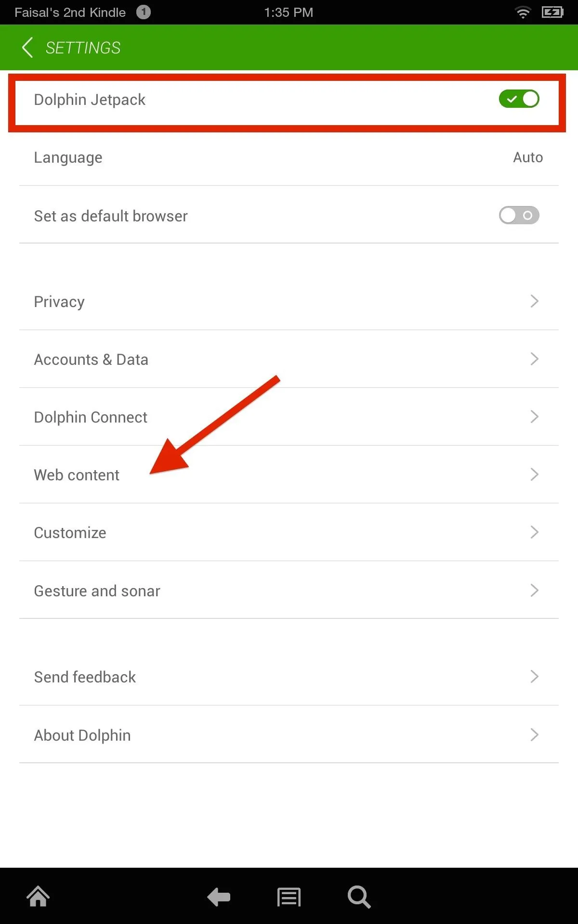Tap the battery status icon

pyautogui.click(x=552, y=13)
